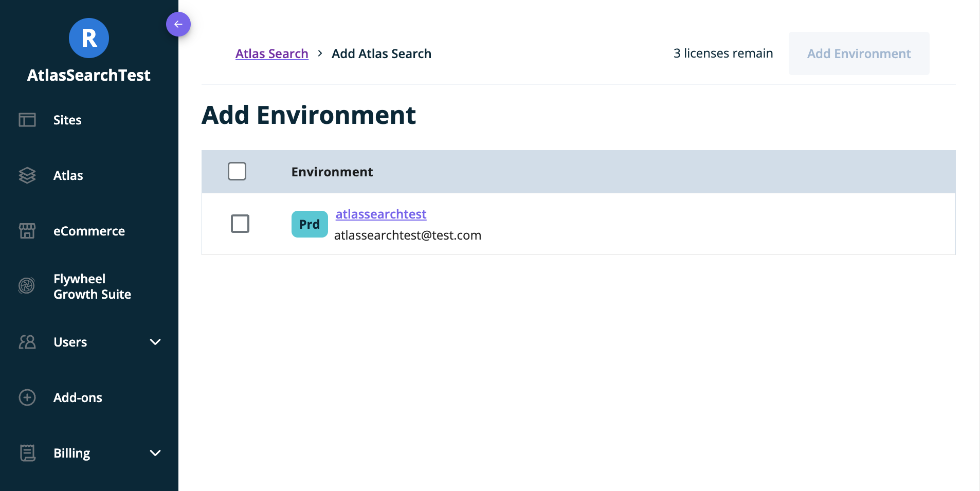
Task: Select Users label in the sidebar
Action: 70,342
